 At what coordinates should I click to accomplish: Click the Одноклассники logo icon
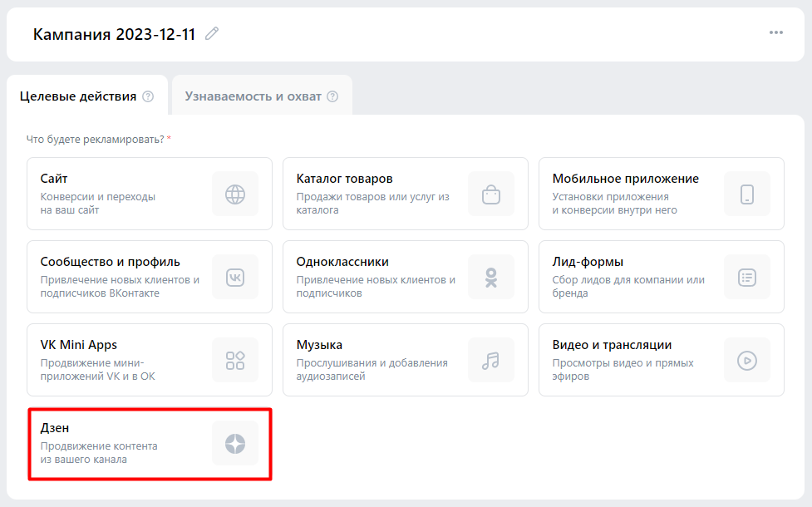[491, 277]
